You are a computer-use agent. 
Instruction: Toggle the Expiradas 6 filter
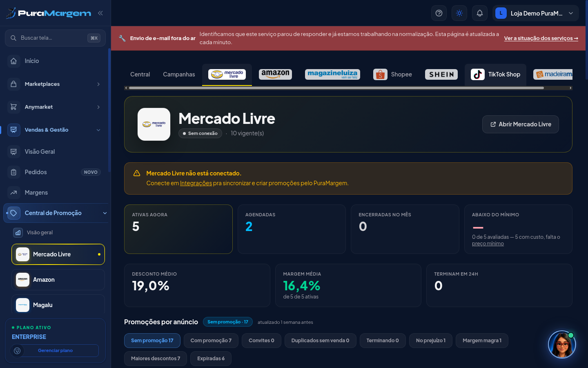pos(211,359)
